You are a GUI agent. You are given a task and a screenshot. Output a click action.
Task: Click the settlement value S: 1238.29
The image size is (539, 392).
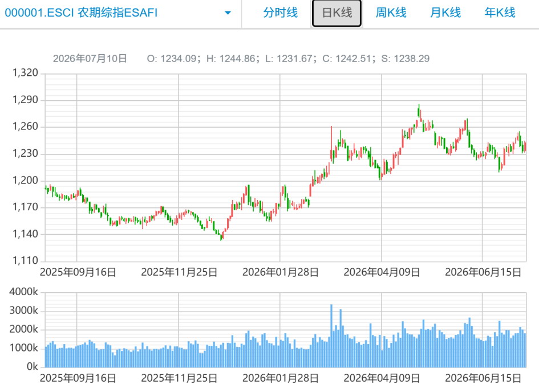[406, 59]
